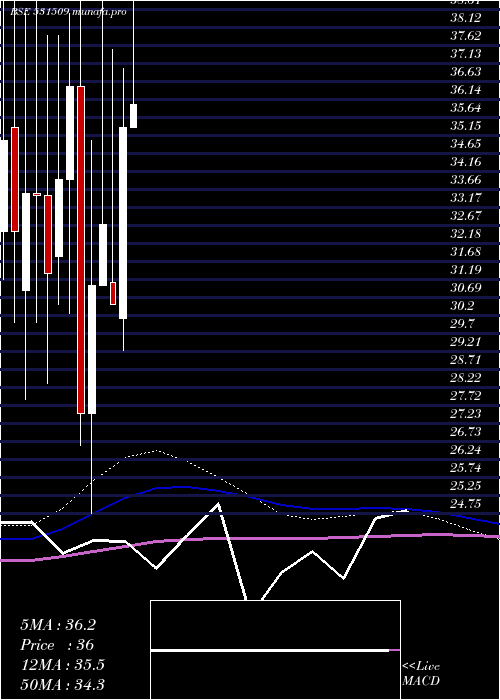
Task: Pick the 34.65 price label
Action: (466, 144)
